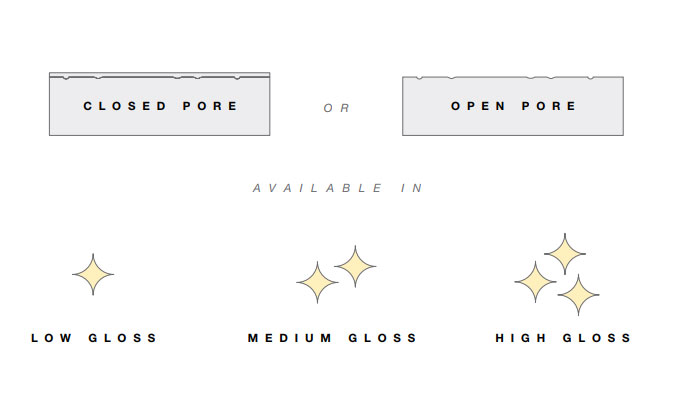Viewport: 700px width, 400px height.
Task: Click the italic OR text between diagrams
Action: tap(337, 108)
